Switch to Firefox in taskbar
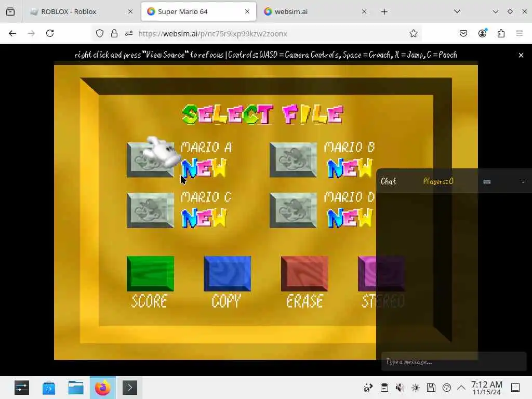The image size is (532, 399). [x=102, y=388]
